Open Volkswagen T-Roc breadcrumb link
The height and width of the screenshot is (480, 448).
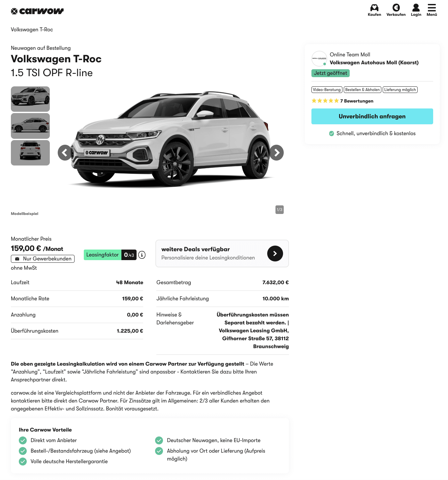(x=32, y=30)
